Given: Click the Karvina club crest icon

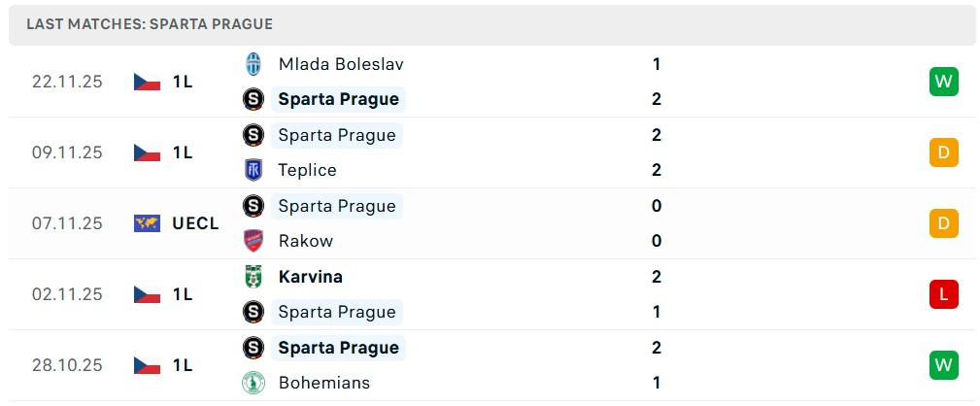Looking at the screenshot, I should coord(253,277).
